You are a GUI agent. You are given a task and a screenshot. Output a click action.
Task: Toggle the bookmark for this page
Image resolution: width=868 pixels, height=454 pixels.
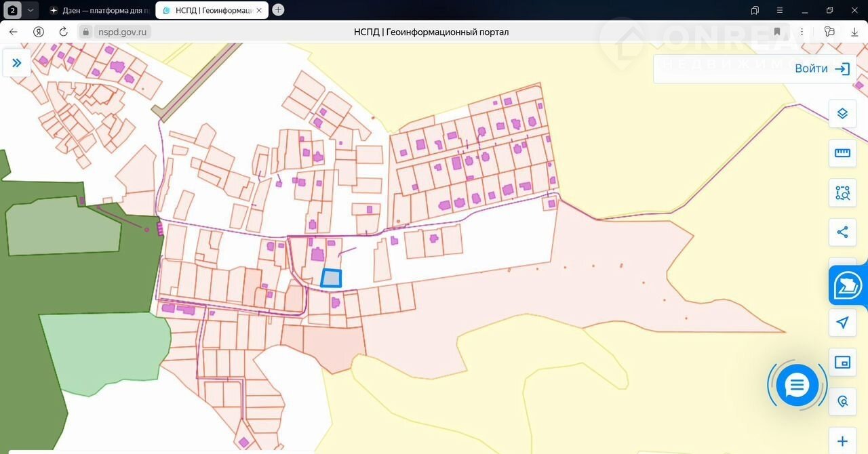coord(777,32)
